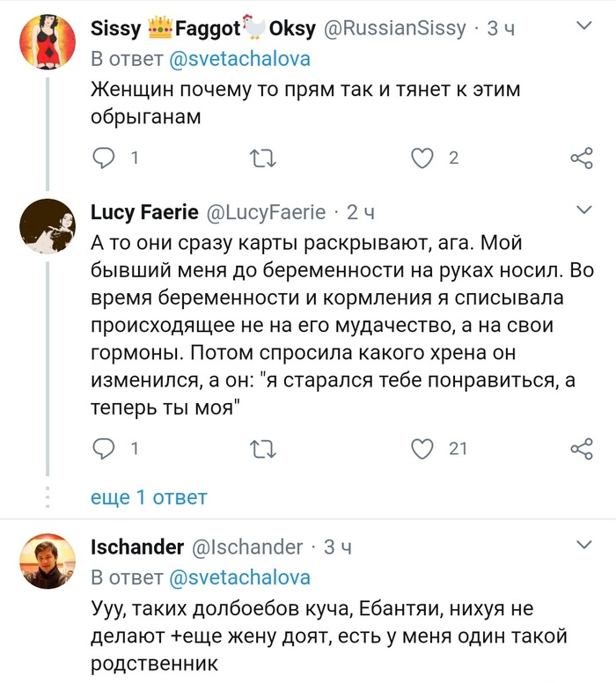Like Lucy Faerie's tweet with 21 likes
The image size is (616, 683).
click(423, 450)
